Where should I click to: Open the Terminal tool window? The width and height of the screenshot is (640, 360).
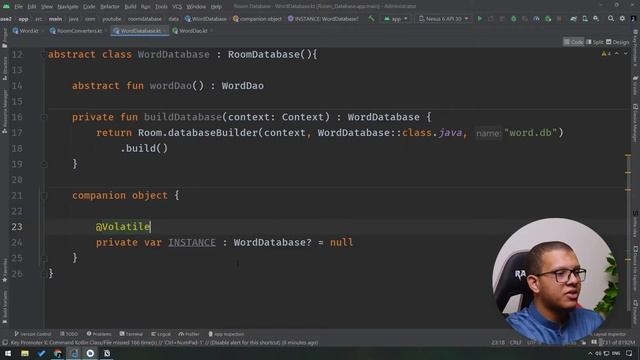131,334
